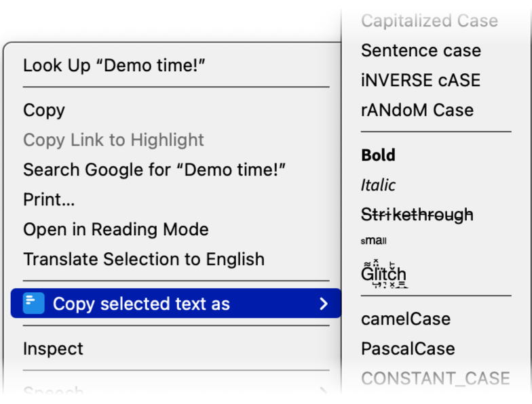Translate Selection to English
The width and height of the screenshot is (532, 404).
click(x=144, y=260)
